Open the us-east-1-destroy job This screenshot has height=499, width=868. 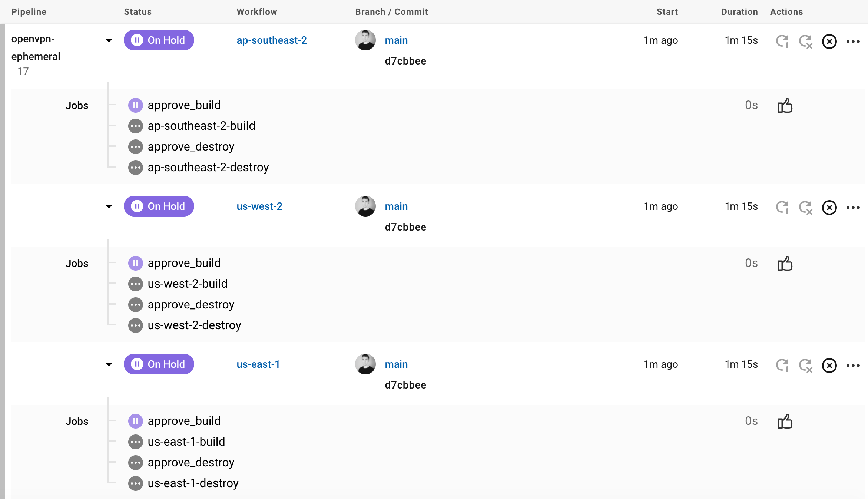point(193,483)
